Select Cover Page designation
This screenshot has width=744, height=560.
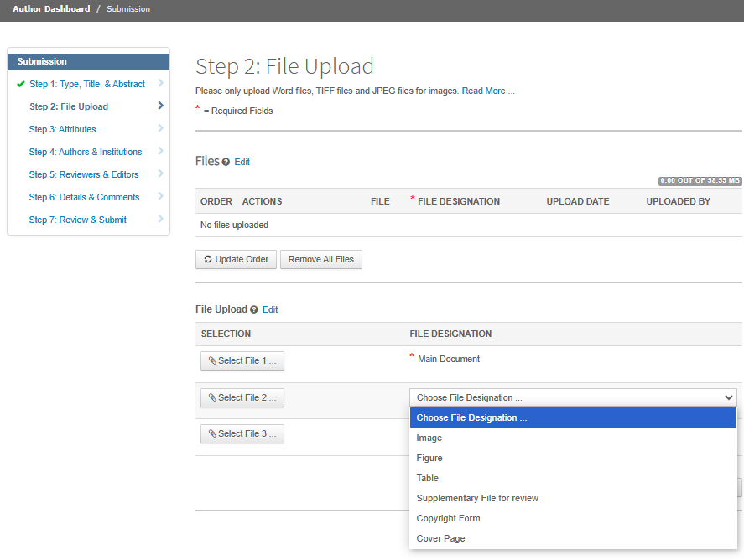[x=573, y=539]
